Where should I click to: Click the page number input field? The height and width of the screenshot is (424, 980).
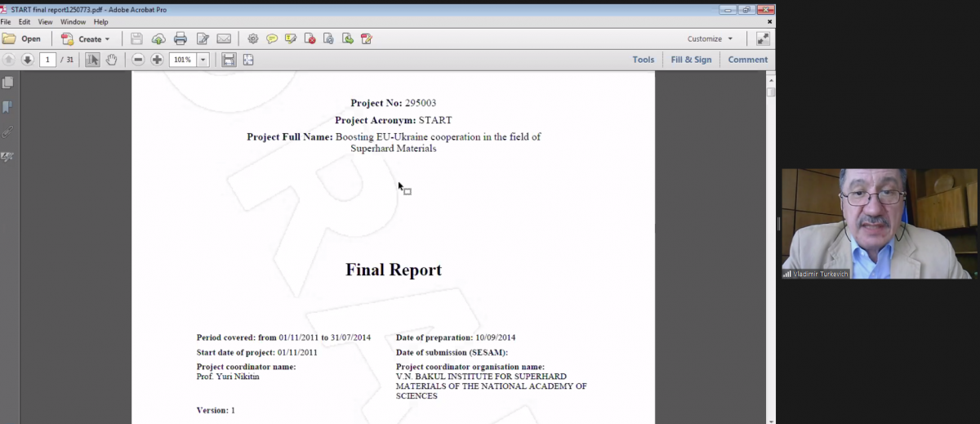(x=47, y=60)
